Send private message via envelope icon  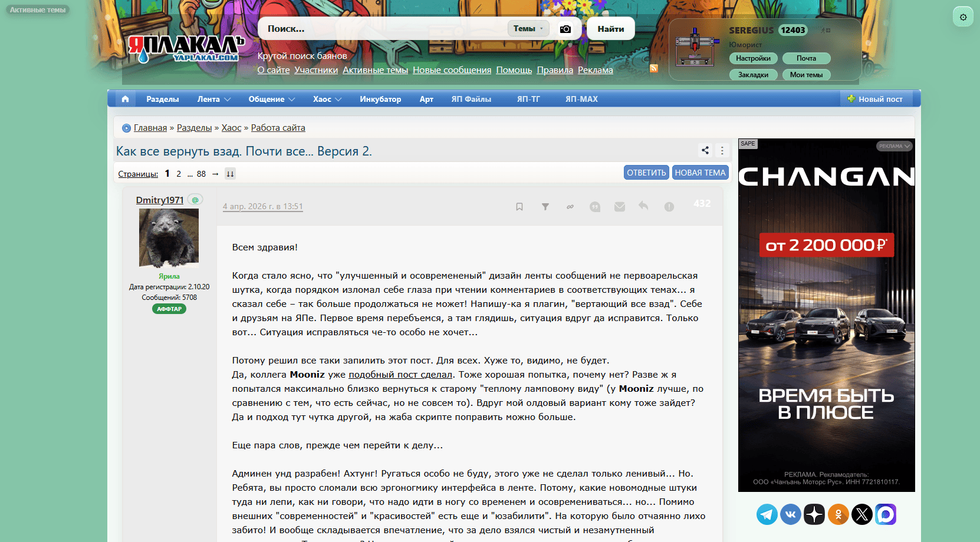click(x=620, y=207)
